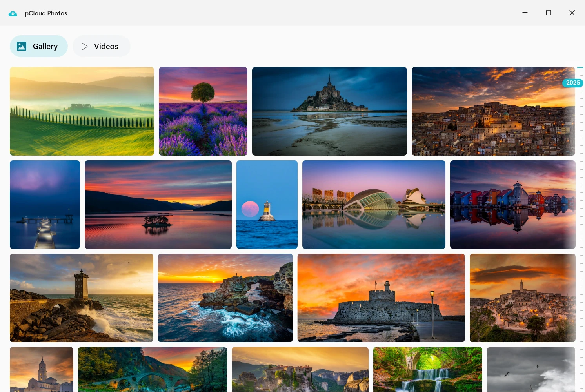Select the 2025 timeline year marker
Screen dimensions: 585x392
(x=573, y=83)
